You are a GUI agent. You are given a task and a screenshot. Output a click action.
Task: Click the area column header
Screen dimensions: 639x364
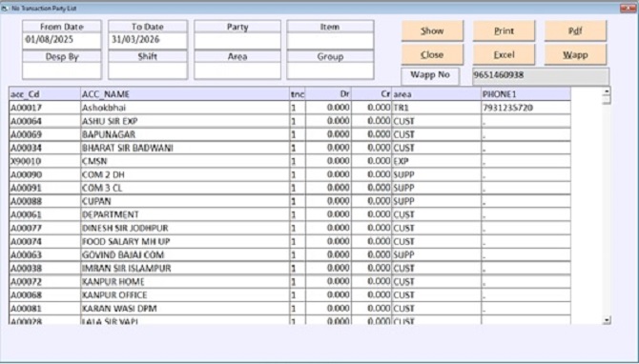437,94
